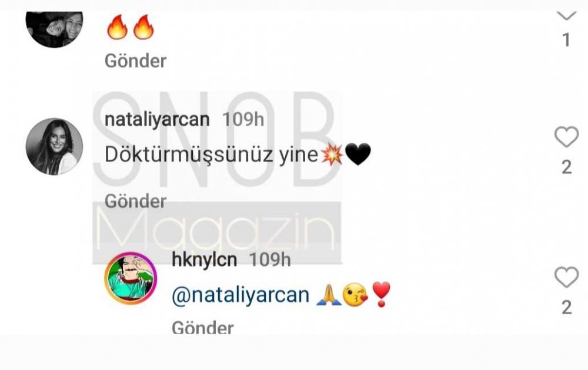Follow the @nataliyarcan mention link
This screenshot has width=588, height=370.
240,295
